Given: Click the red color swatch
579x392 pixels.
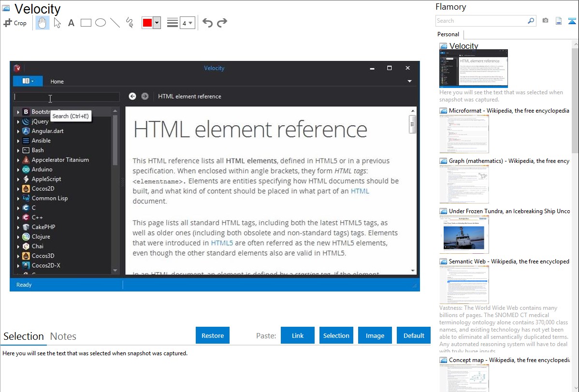Looking at the screenshot, I should coord(147,23).
